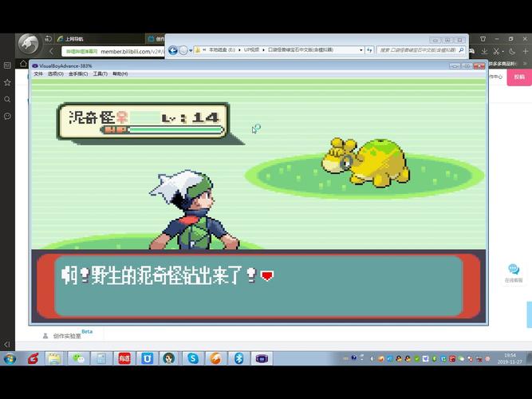This screenshot has height=399, width=532.
Task: Collapse the browser sidebar with bottom arrow
Action: (7, 344)
